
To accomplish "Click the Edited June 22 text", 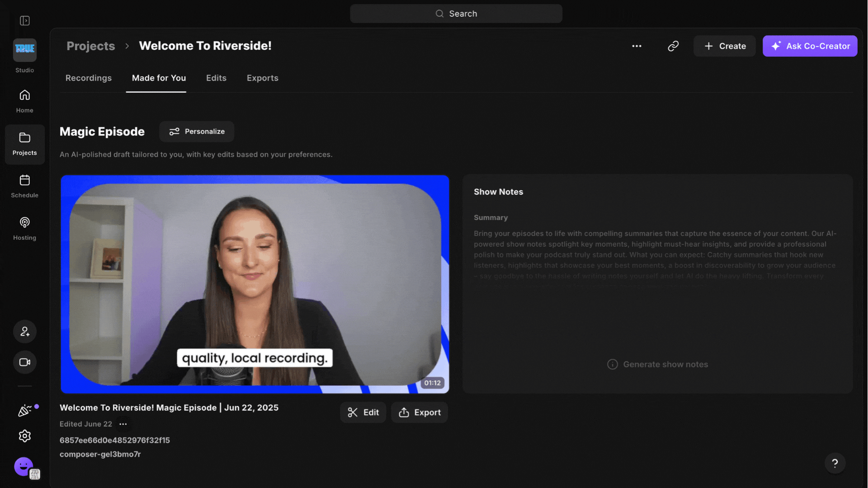I will click(x=86, y=424).
